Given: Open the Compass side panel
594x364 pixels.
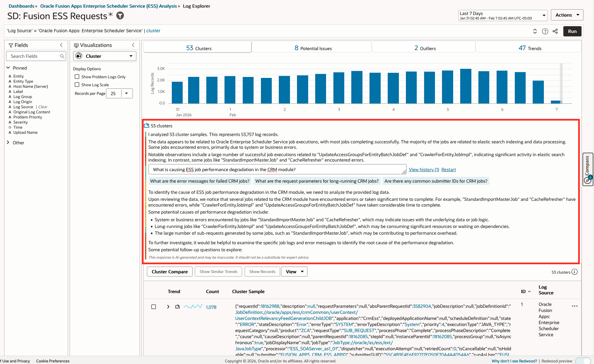Looking at the screenshot, I should pyautogui.click(x=588, y=169).
